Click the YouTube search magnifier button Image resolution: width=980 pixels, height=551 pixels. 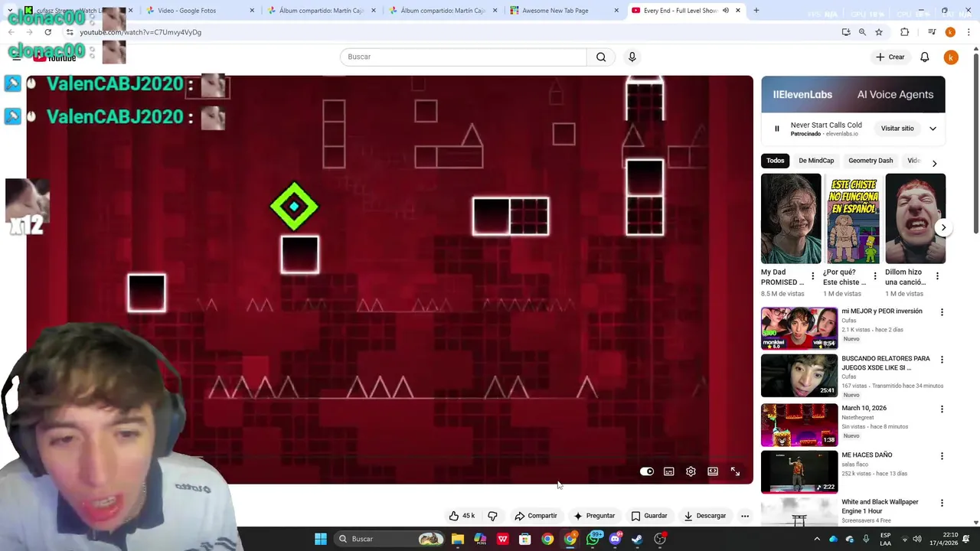601,57
